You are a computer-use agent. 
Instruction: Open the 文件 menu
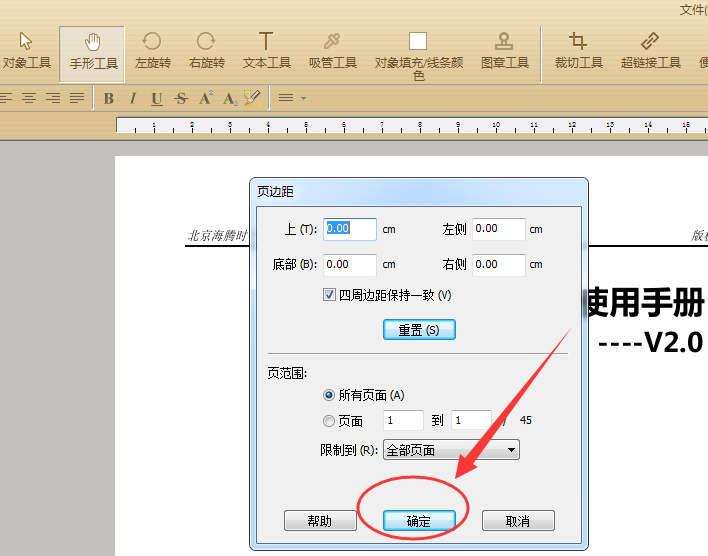click(x=693, y=9)
